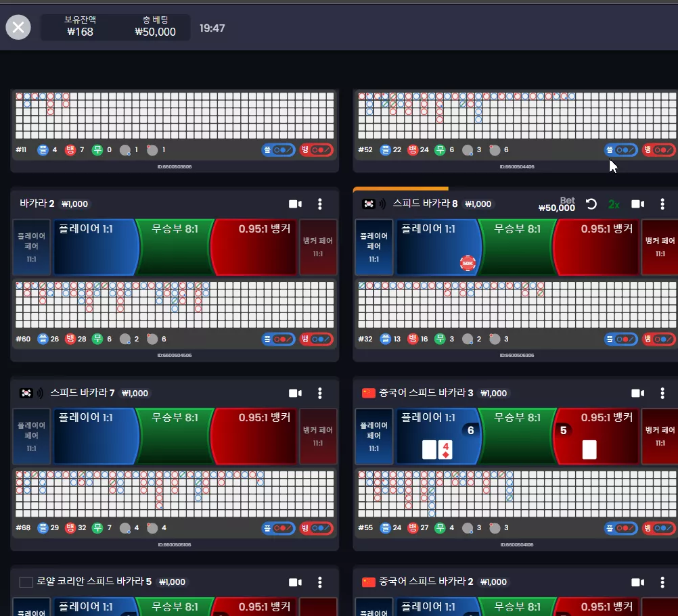Undo the bet on 스피드 바카라 8

(x=591, y=204)
